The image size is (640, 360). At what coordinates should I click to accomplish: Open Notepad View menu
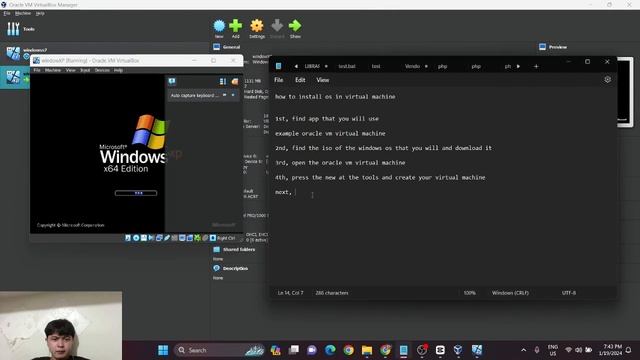point(322,80)
